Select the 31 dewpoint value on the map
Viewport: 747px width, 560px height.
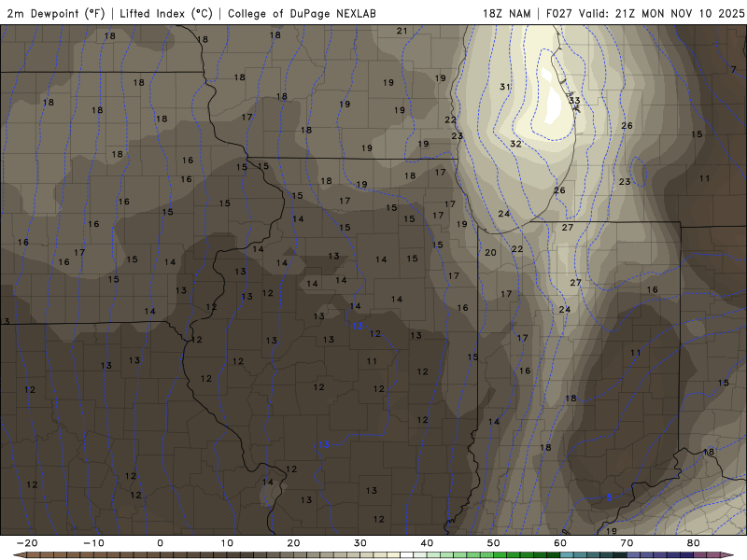coord(505,87)
